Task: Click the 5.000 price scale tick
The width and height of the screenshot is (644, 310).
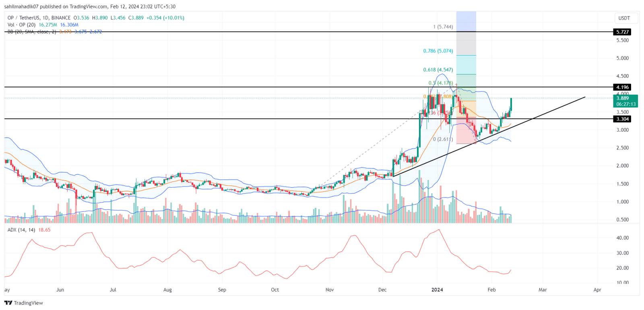Action: 623,58
